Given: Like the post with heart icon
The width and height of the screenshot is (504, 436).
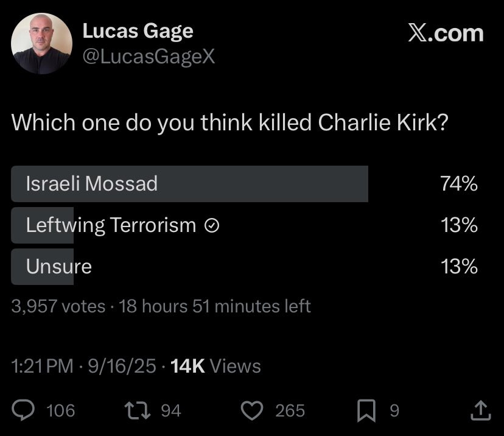Looking at the screenshot, I should pos(252,410).
